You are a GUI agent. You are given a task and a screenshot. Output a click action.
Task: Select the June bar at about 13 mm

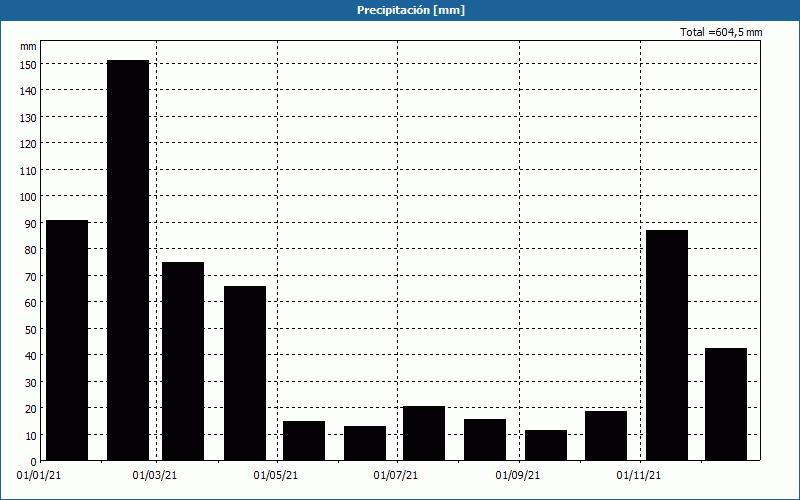pos(365,443)
